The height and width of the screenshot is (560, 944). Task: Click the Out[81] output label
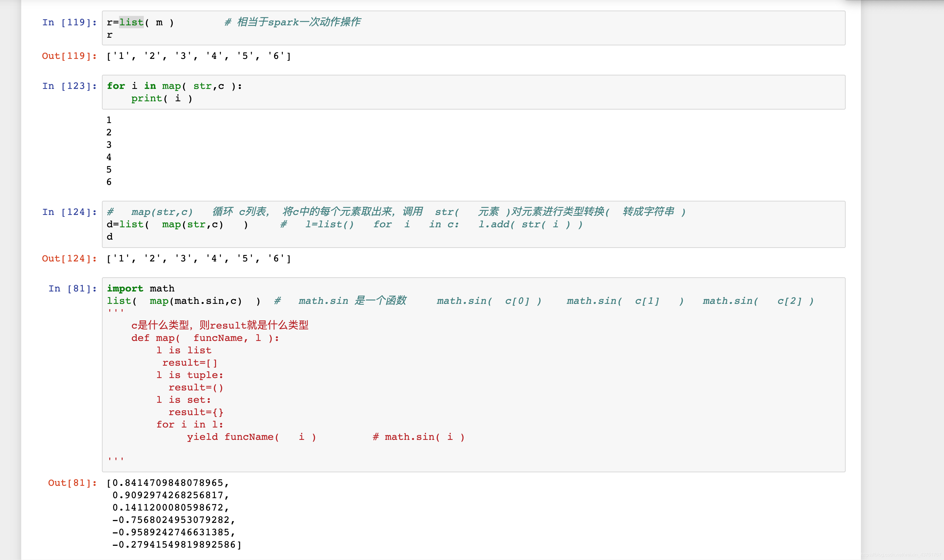pos(72,483)
